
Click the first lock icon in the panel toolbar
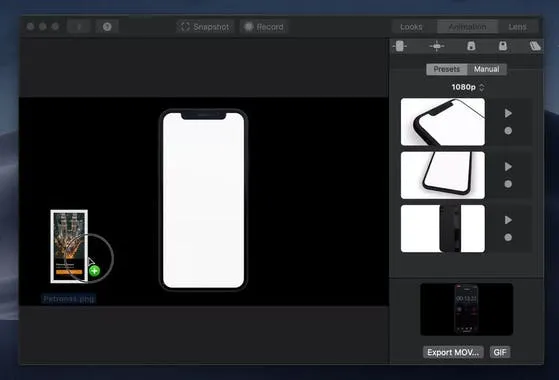(471, 46)
